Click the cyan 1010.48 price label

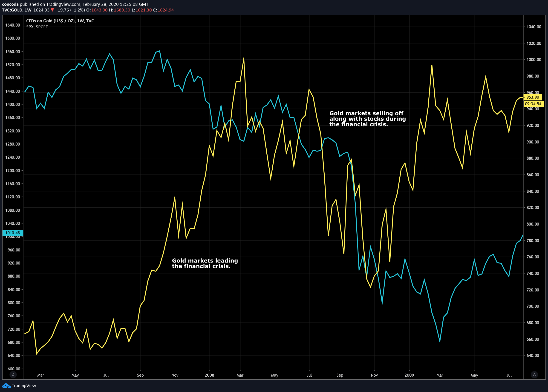pos(13,233)
